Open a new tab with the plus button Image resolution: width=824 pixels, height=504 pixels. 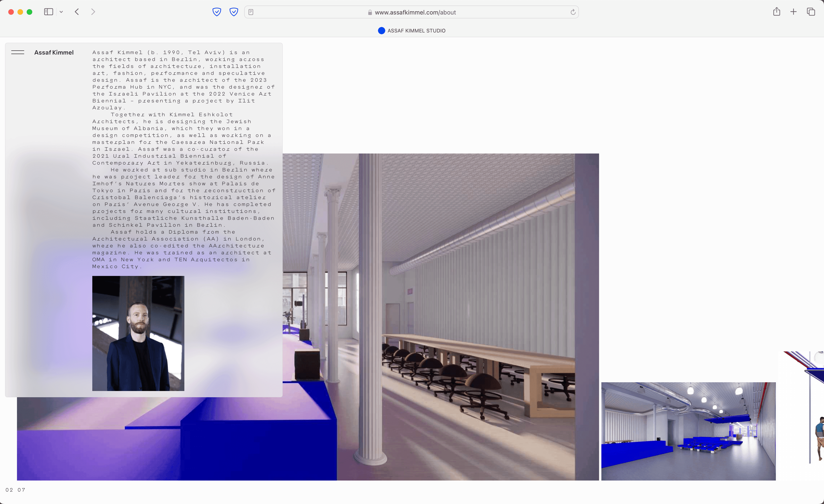793,12
